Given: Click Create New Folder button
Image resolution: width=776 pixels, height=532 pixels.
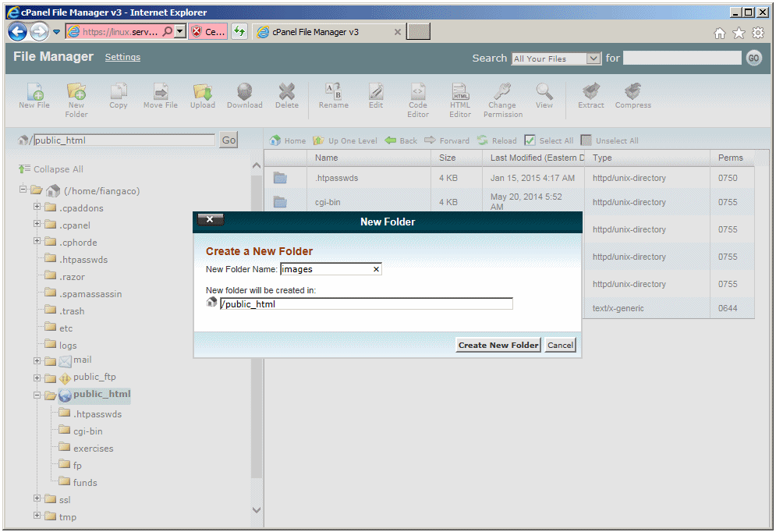Looking at the screenshot, I should (498, 345).
